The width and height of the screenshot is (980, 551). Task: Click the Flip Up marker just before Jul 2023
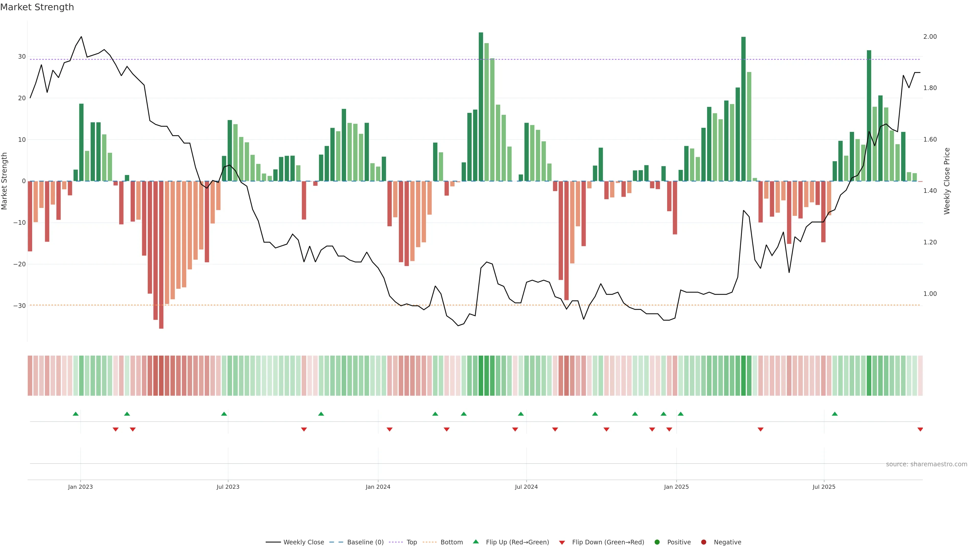(x=224, y=414)
